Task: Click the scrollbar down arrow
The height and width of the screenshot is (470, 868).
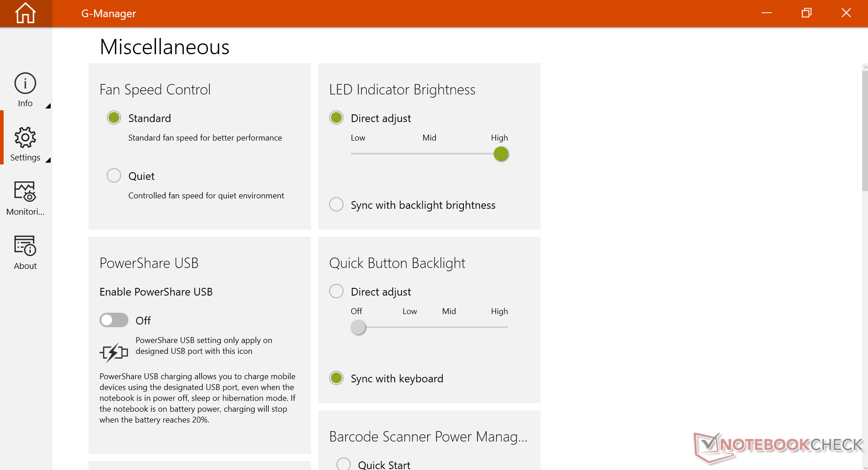Action: (x=865, y=467)
